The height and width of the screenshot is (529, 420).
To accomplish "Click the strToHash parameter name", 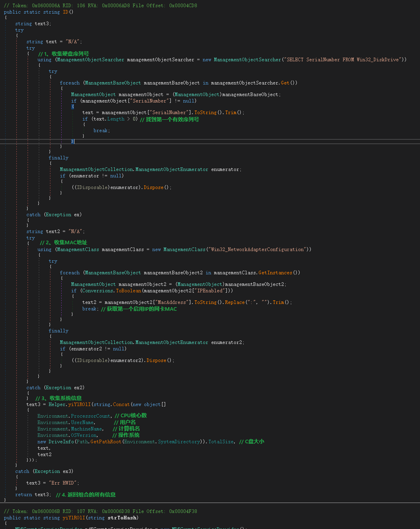I will (x=122, y=518).
